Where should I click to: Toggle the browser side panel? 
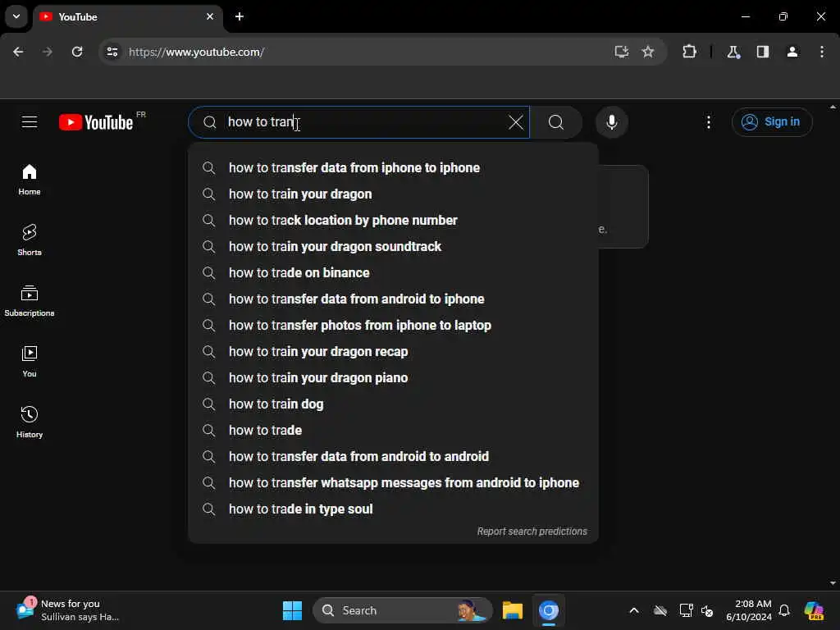(x=763, y=52)
